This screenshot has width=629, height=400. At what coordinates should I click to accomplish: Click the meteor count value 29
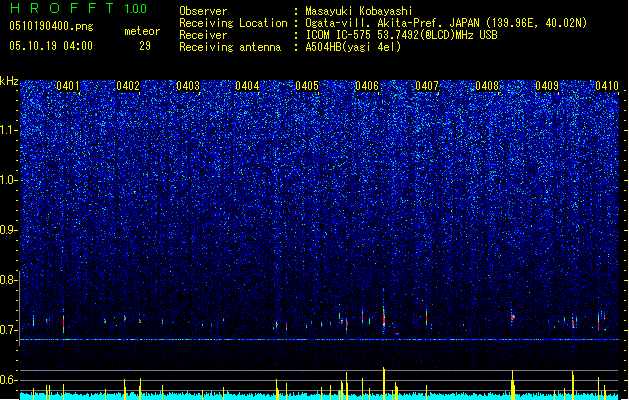[x=145, y=46]
